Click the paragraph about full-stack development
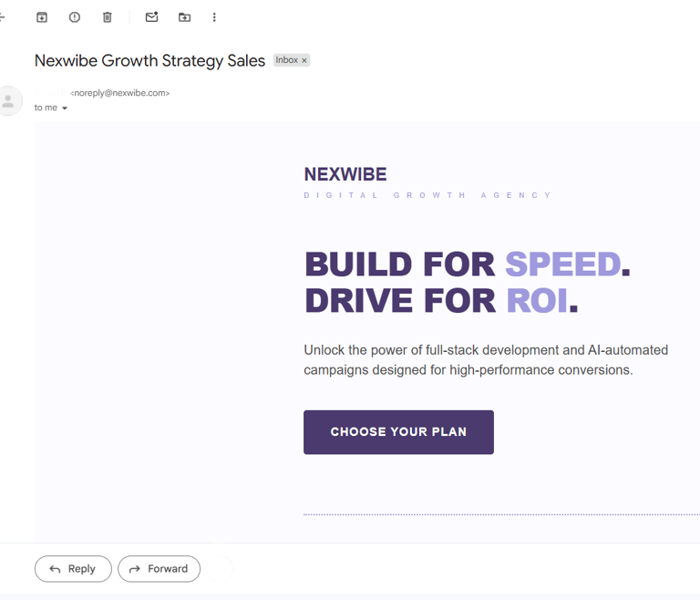 click(486, 359)
